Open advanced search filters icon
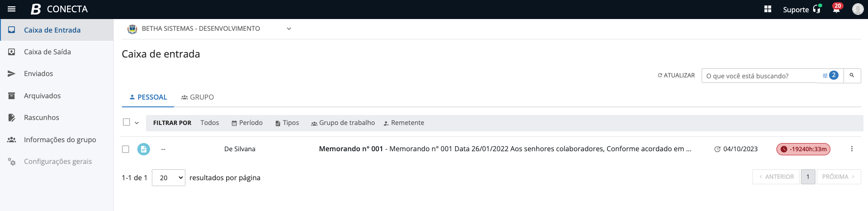868x211 pixels. (x=825, y=76)
